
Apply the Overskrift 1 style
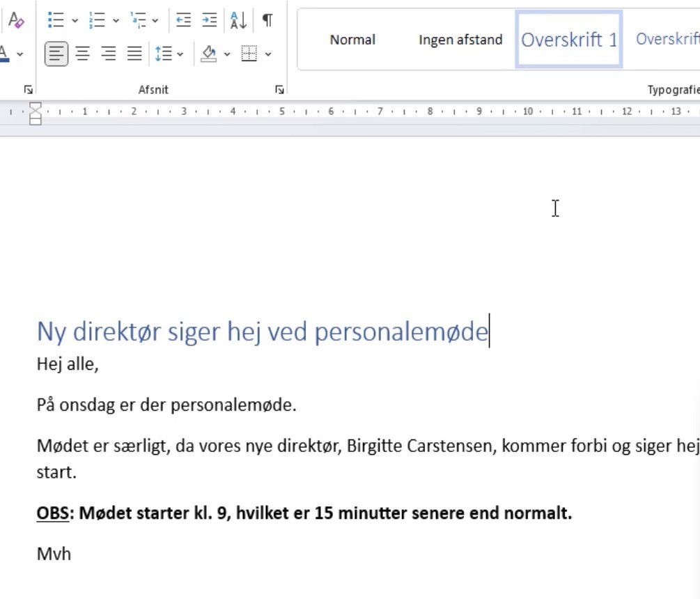click(x=569, y=40)
